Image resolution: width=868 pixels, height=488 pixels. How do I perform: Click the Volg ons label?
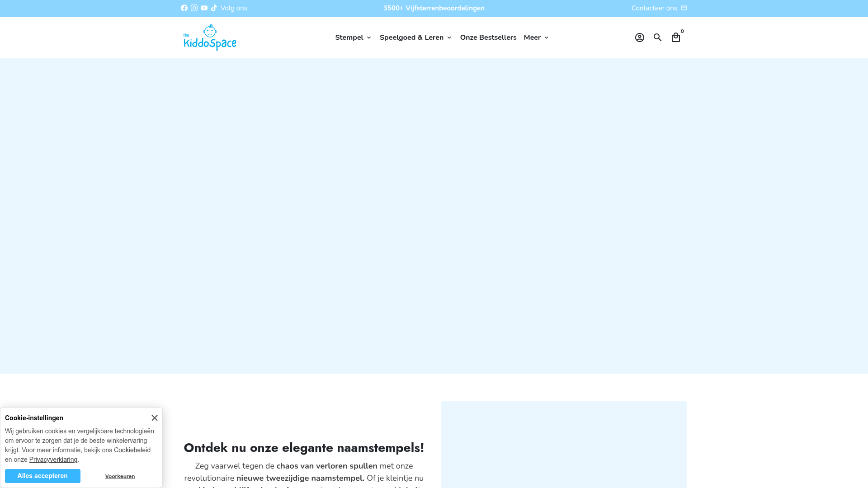(234, 8)
